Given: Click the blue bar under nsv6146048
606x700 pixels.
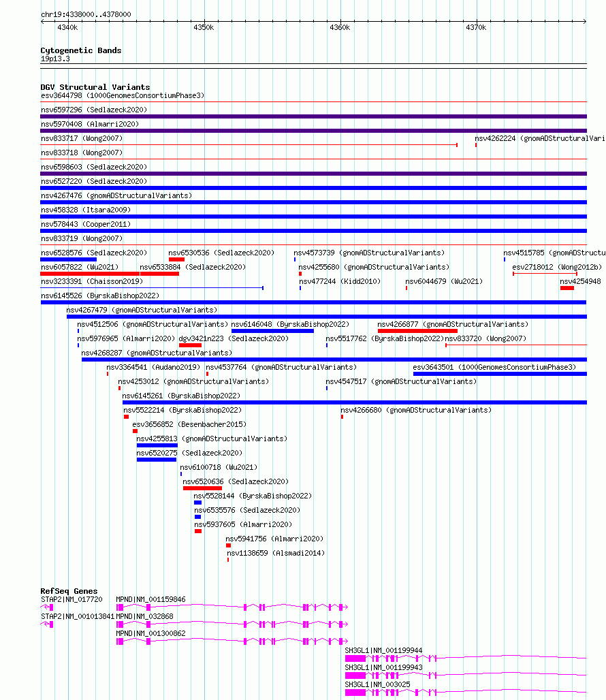Looking at the screenshot, I should [x=272, y=331].
